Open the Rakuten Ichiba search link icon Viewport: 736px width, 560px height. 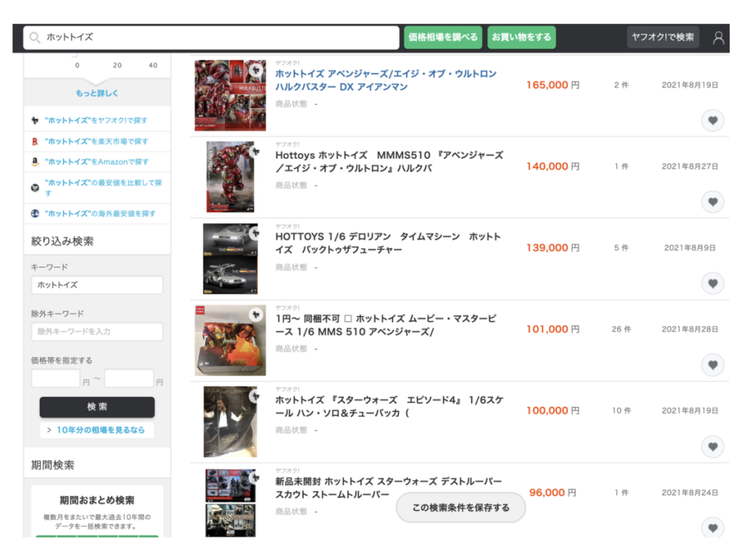pos(35,142)
